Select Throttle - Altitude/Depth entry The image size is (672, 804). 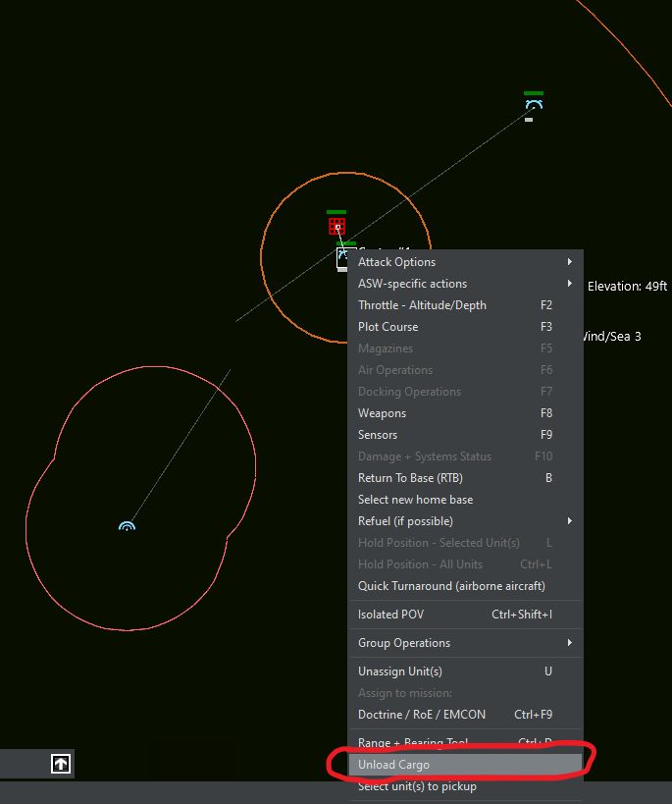pyautogui.click(x=465, y=305)
